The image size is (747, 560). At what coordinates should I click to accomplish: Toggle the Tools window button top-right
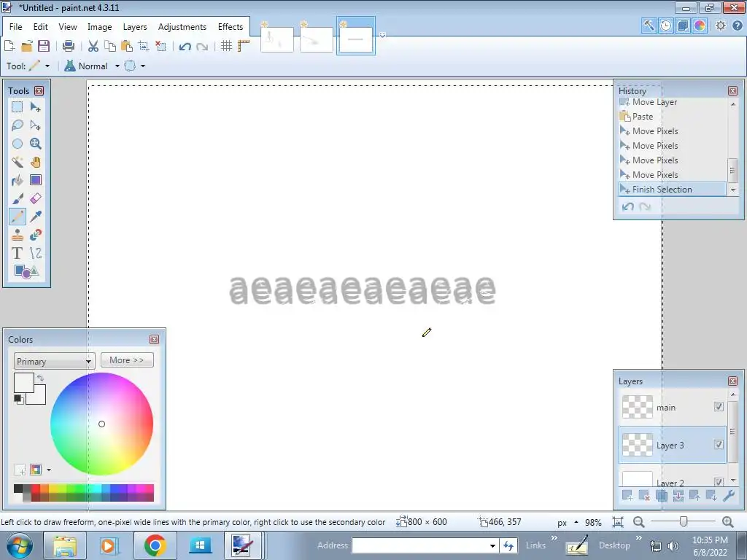[649, 26]
